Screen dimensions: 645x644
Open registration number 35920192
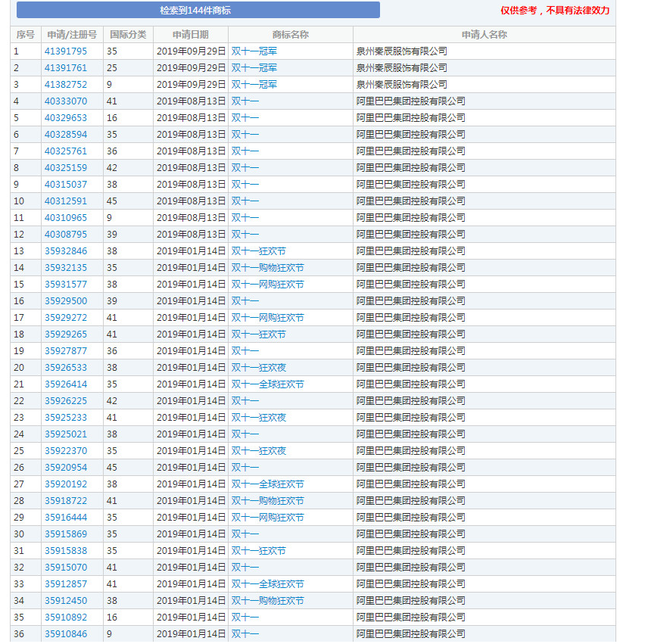point(65,484)
